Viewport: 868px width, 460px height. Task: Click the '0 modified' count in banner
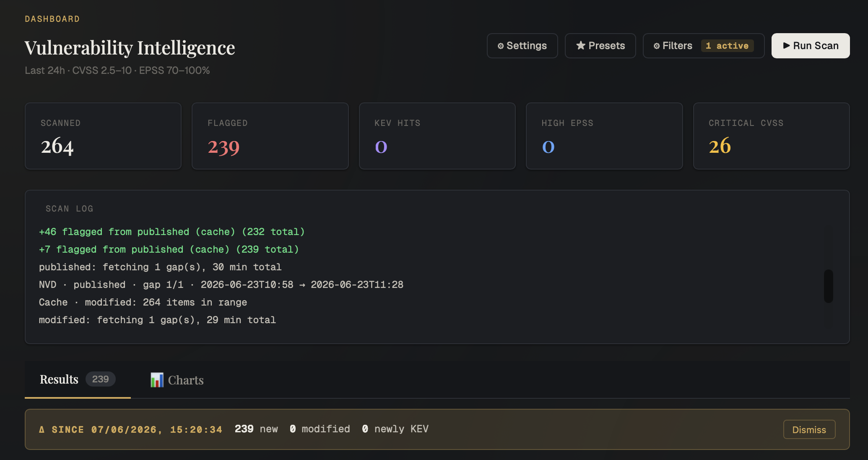(320, 429)
